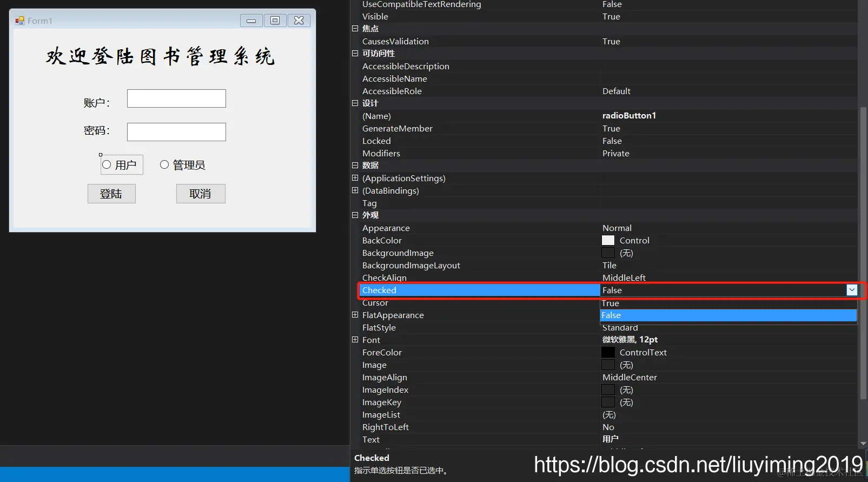868x482 pixels.
Task: Click the ForeColor ControlText color swatch
Action: pos(608,352)
